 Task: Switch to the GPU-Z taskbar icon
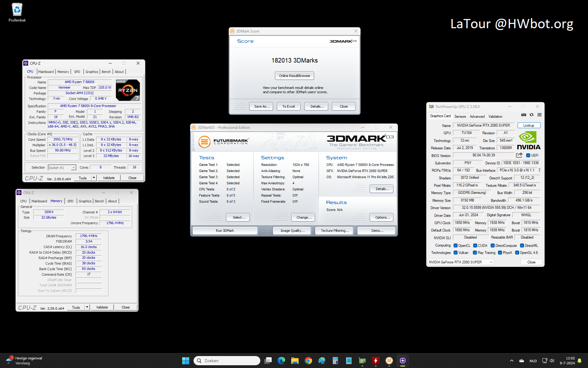362,361
